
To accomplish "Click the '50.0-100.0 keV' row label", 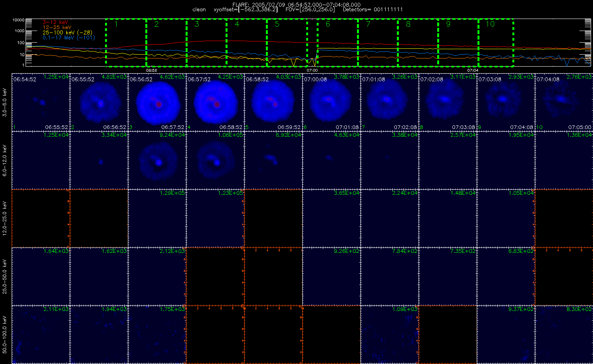I will pyautogui.click(x=5, y=335).
